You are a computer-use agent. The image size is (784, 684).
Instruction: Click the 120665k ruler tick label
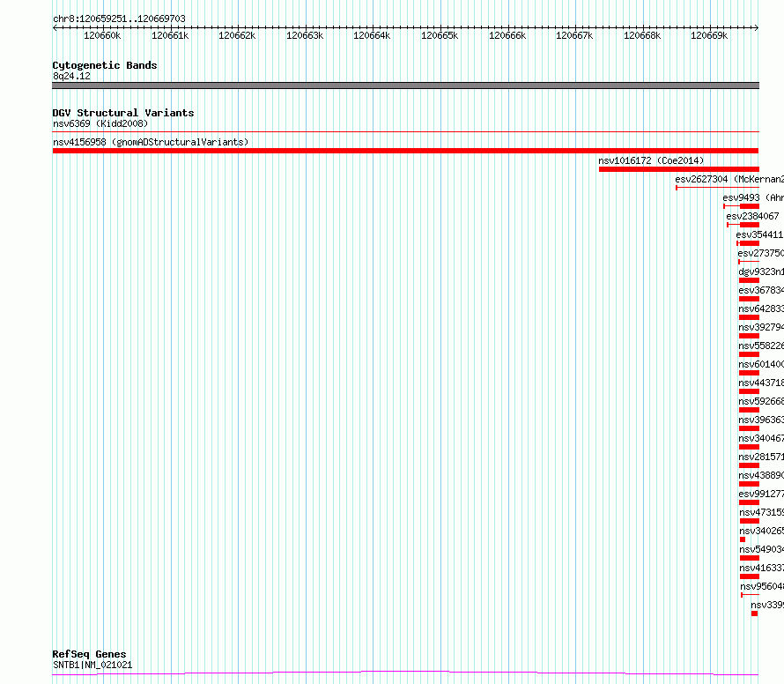pyautogui.click(x=440, y=35)
